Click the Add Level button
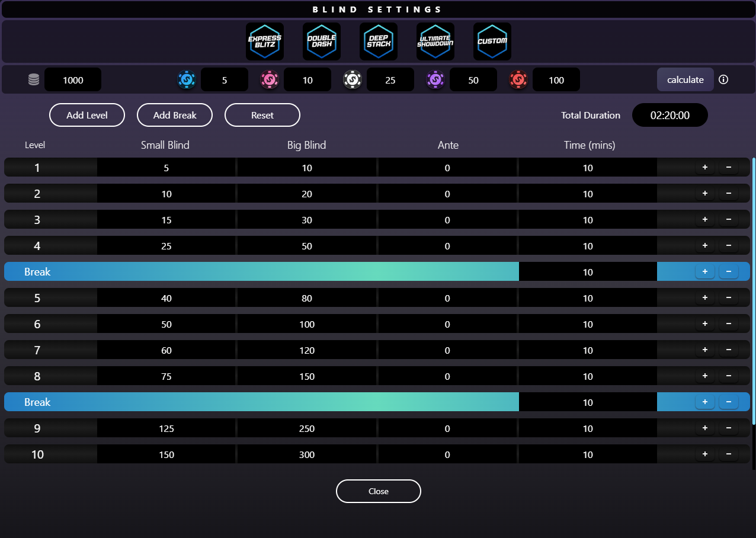 click(87, 115)
